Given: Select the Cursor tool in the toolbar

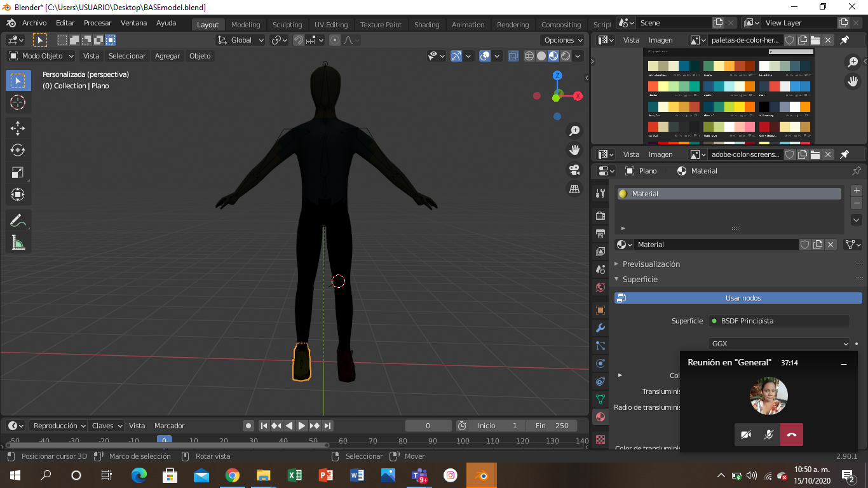Looking at the screenshot, I should point(18,102).
